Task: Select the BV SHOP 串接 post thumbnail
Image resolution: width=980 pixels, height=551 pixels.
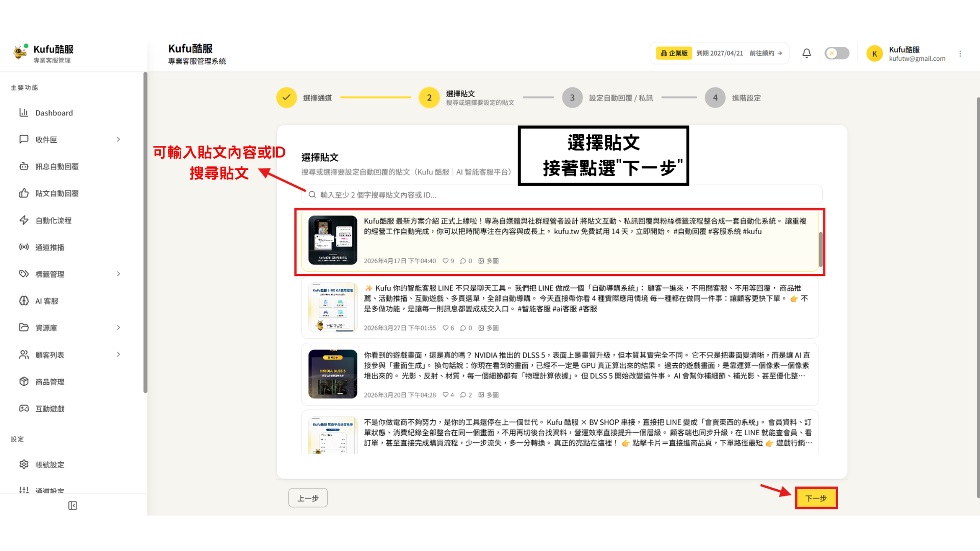Action: tap(333, 435)
